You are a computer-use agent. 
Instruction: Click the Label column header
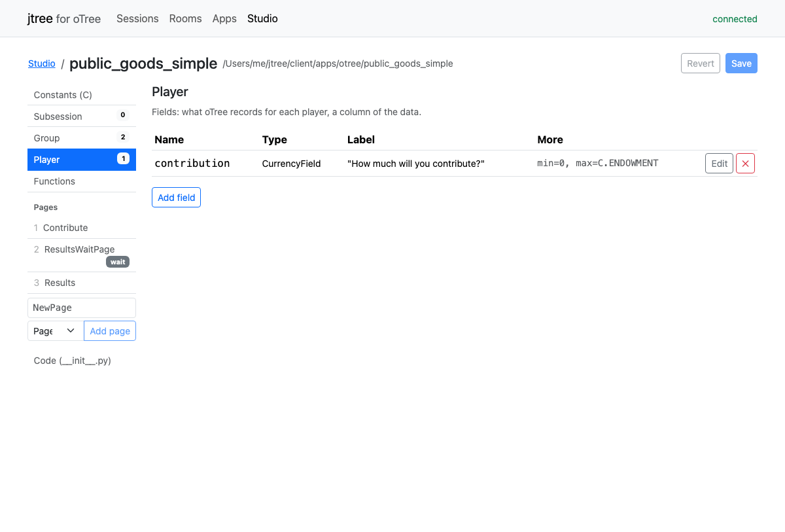[x=361, y=139]
